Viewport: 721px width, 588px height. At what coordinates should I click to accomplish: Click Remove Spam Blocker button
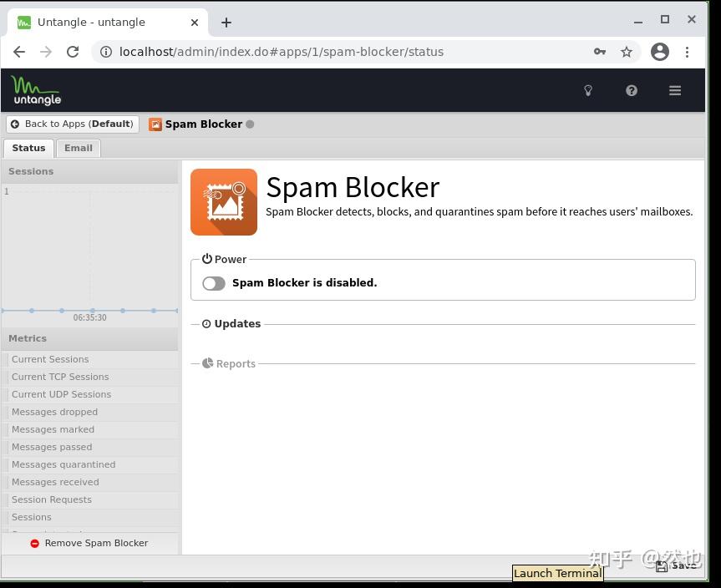tap(89, 544)
